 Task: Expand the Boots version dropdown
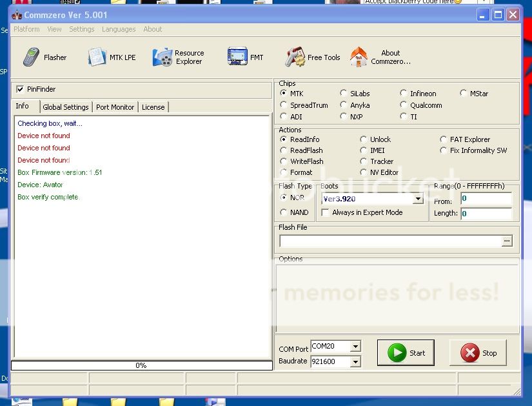pos(418,199)
